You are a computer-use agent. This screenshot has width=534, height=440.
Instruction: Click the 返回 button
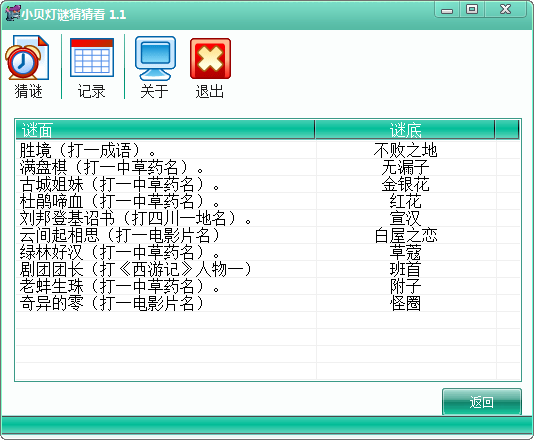coord(482,402)
